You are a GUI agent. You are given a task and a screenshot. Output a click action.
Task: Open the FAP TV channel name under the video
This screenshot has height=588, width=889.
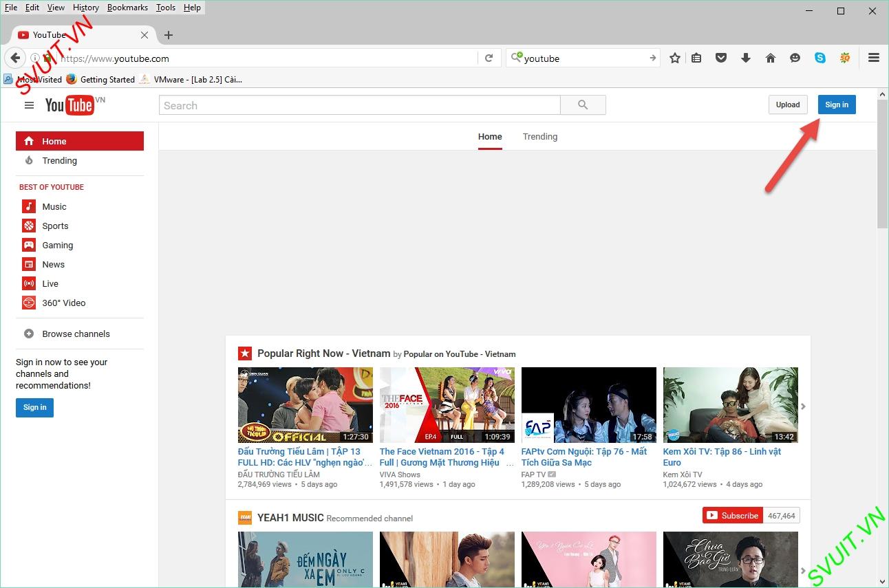[533, 475]
